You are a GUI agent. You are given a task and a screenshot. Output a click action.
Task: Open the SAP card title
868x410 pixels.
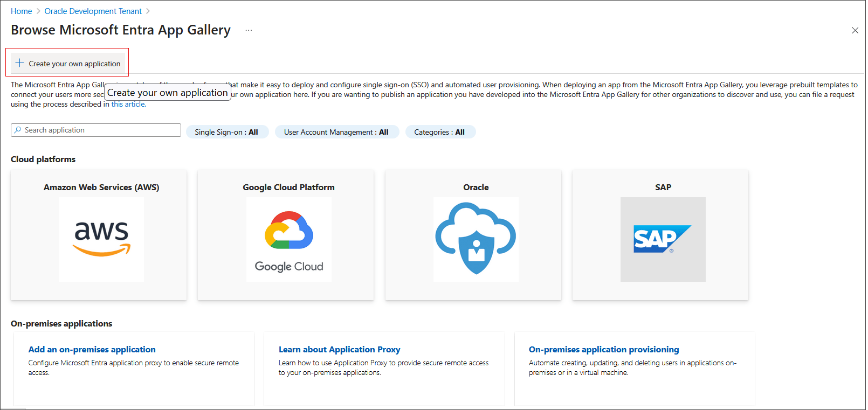click(663, 187)
